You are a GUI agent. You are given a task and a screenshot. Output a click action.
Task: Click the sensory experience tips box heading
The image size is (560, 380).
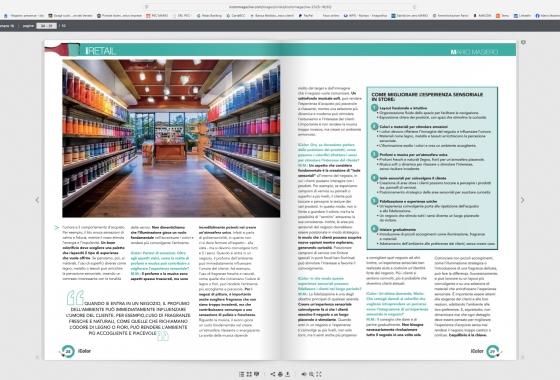427,96
